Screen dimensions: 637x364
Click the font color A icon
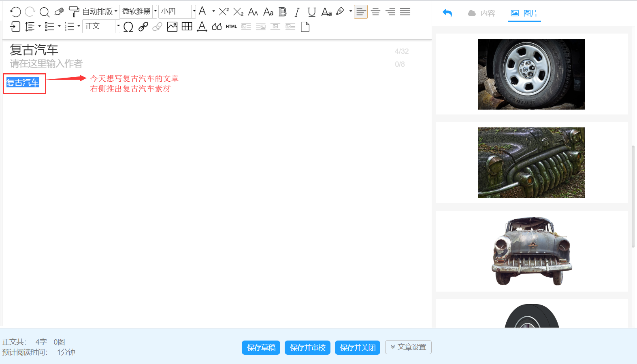(202, 11)
